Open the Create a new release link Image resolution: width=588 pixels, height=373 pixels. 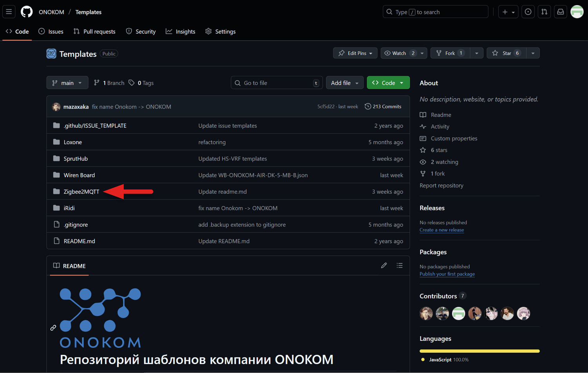tap(441, 230)
